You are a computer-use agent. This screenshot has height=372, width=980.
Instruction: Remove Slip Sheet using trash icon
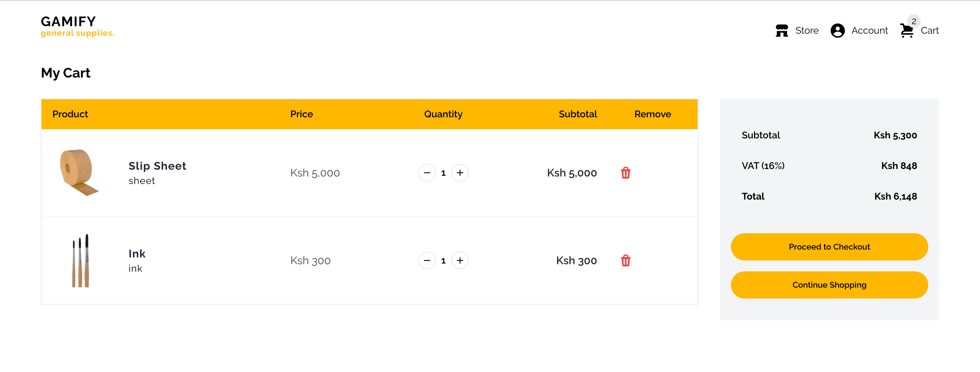click(625, 173)
